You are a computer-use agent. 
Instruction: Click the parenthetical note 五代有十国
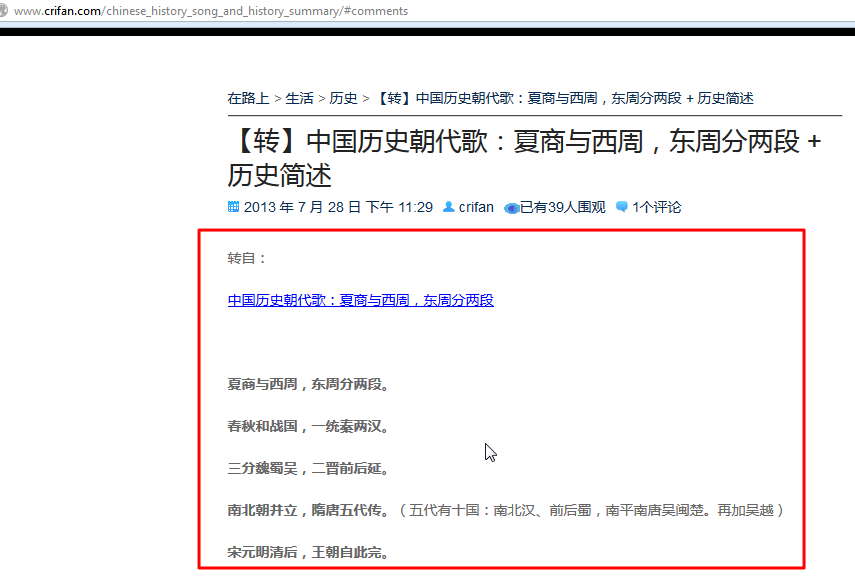[x=591, y=511]
